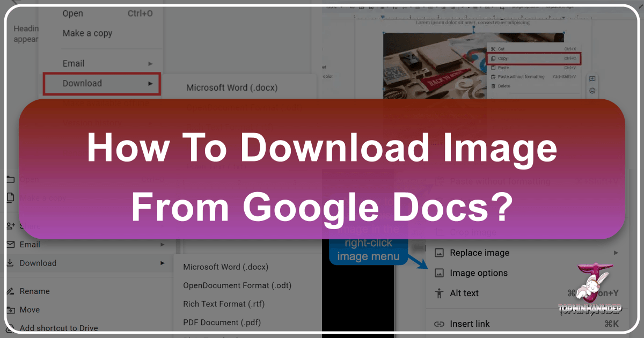644x338 pixels.
Task: Click the Copy icon in the context menu
Action: click(x=493, y=58)
